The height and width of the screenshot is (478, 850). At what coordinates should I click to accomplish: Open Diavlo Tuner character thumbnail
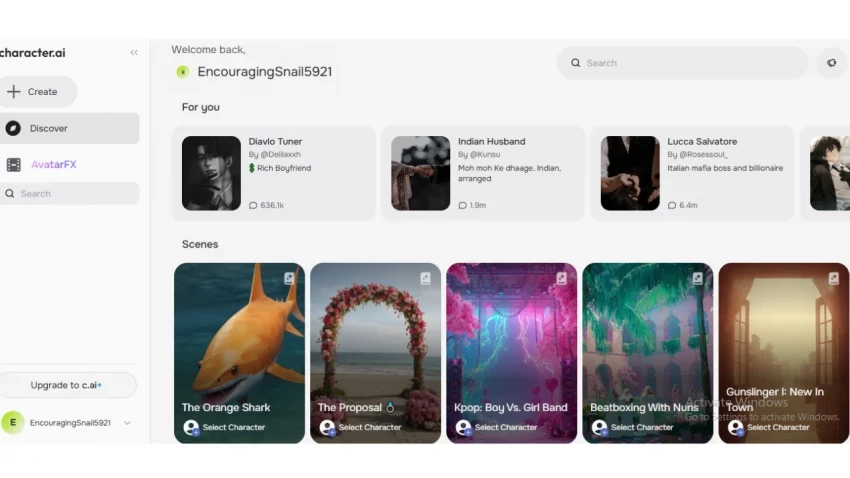[x=211, y=173]
